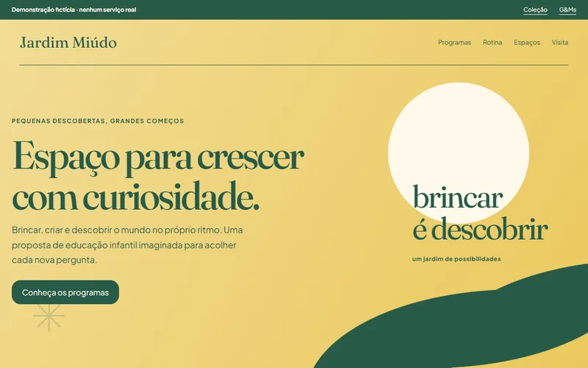Go to Programas in navigation

(454, 43)
